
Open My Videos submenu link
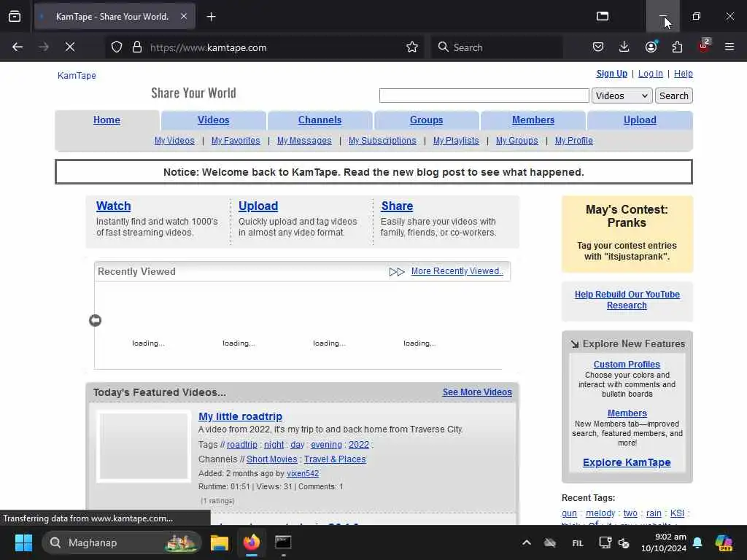tap(174, 141)
